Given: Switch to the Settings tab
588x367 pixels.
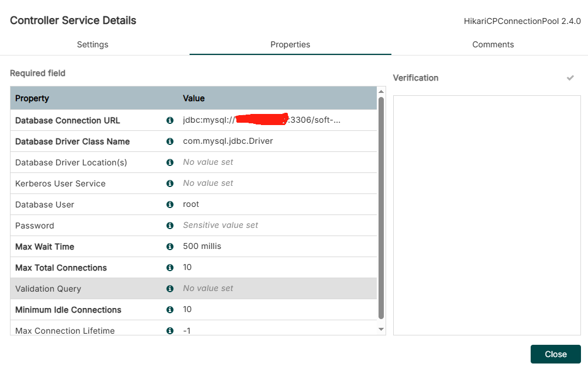Looking at the screenshot, I should 92,44.
